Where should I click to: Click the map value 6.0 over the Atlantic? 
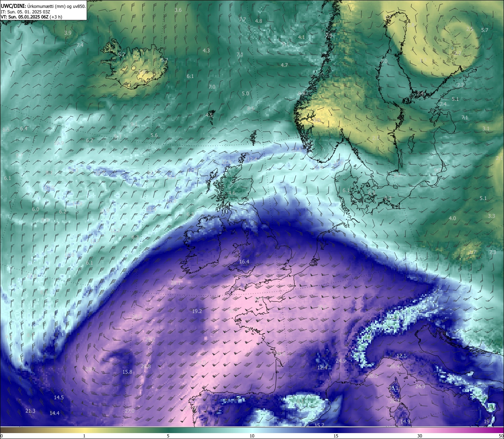point(35,209)
